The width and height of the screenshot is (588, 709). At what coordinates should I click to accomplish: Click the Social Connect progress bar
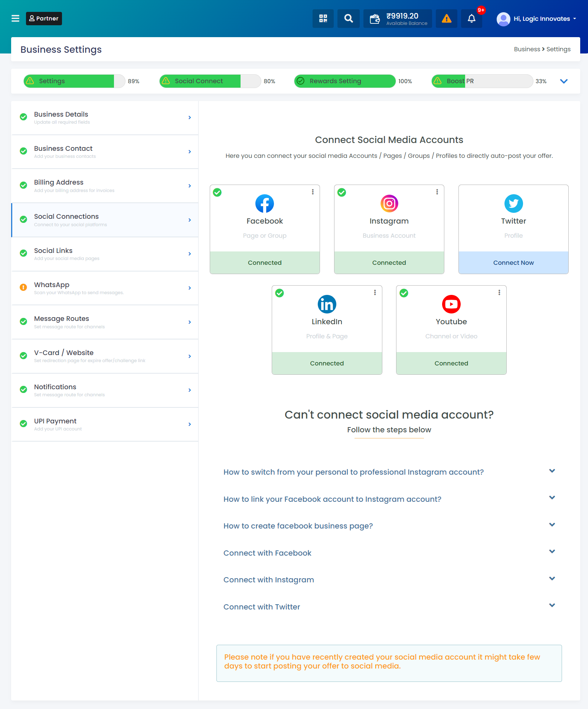(210, 81)
